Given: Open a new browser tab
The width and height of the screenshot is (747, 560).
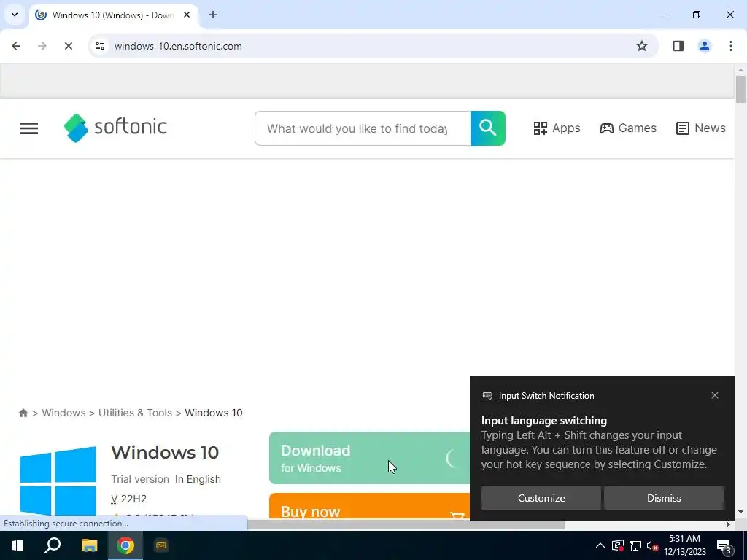Looking at the screenshot, I should [x=213, y=15].
